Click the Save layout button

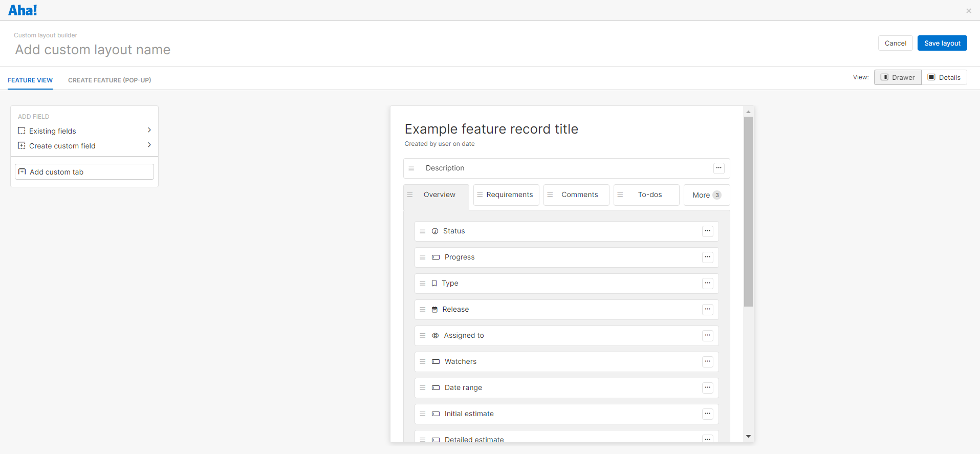(x=942, y=44)
